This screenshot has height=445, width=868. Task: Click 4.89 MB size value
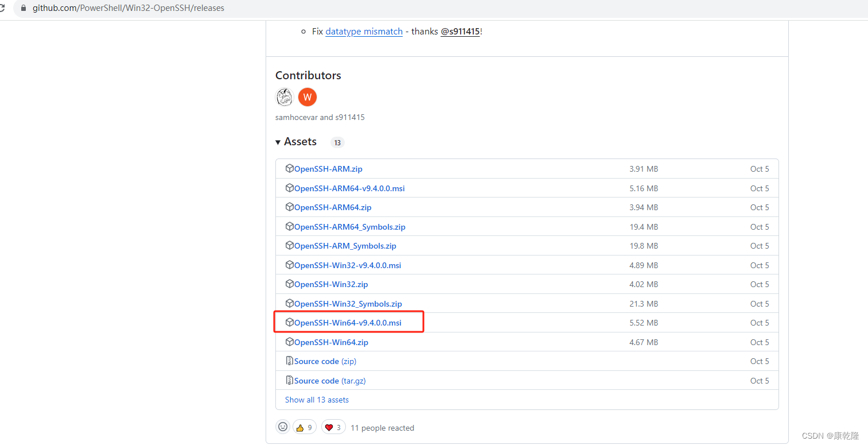coord(644,265)
